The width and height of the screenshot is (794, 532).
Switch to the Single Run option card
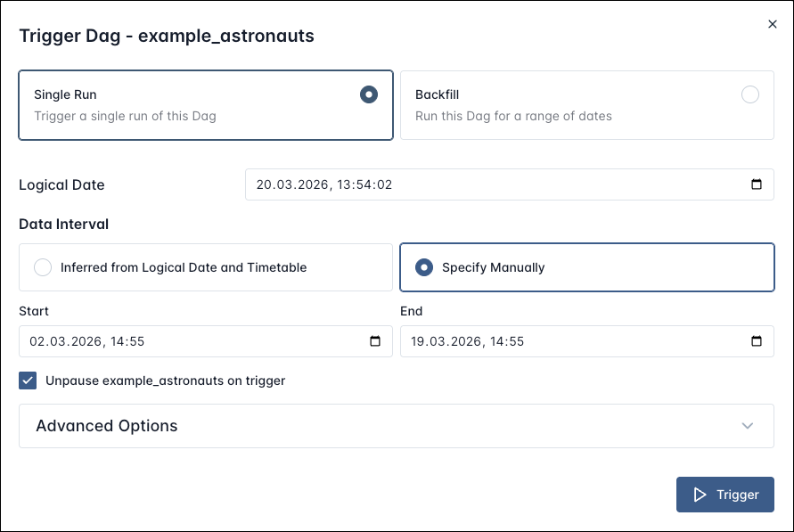[205, 104]
